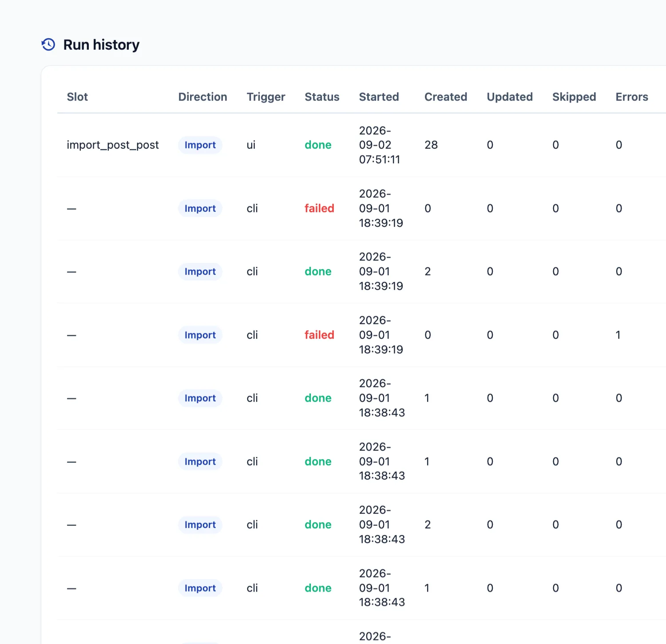This screenshot has height=644, width=666.
Task: Click the Trigger column header
Action: [266, 97]
